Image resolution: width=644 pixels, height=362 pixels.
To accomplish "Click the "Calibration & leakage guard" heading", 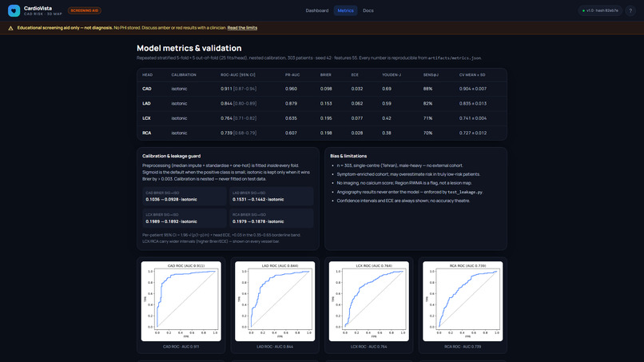I will [x=171, y=156].
